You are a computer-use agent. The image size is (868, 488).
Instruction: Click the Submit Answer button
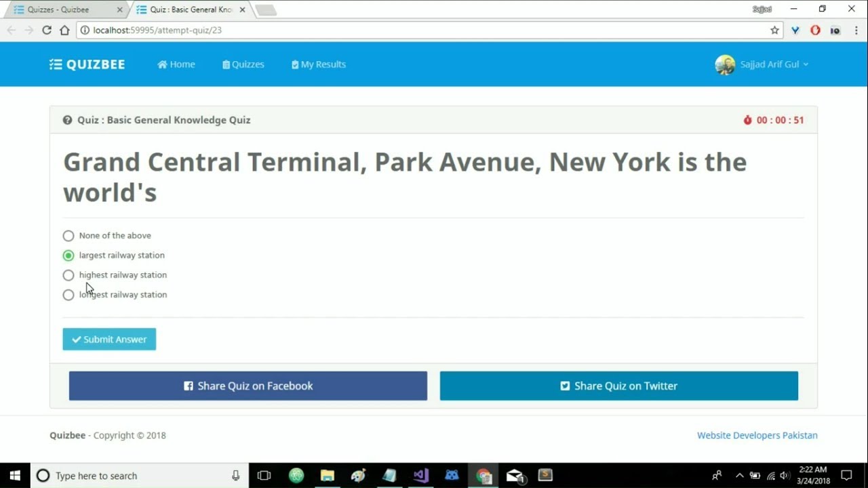[x=109, y=340]
